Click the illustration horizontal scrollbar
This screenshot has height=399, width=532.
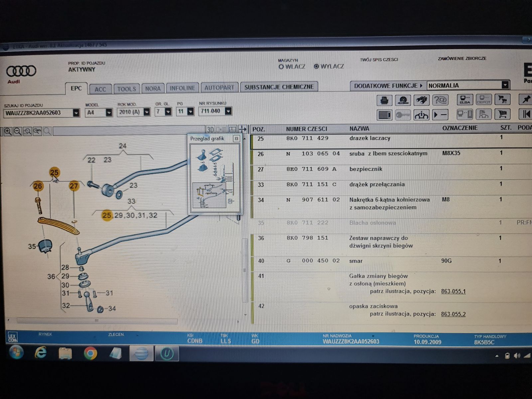[97, 321]
